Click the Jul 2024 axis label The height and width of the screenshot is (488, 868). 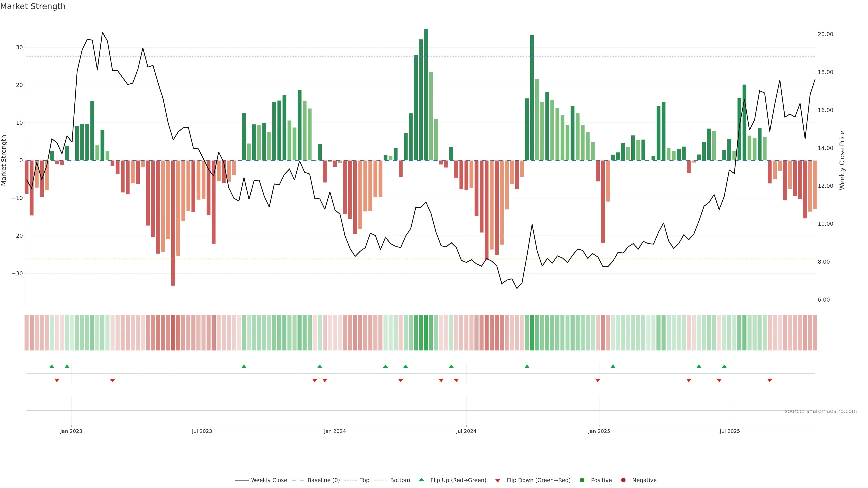click(466, 431)
